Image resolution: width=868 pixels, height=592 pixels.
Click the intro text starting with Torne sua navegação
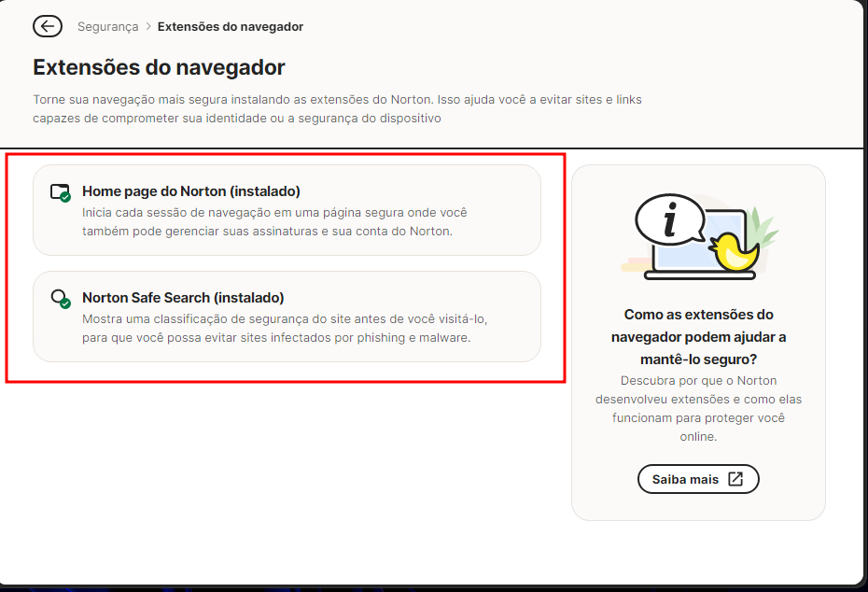click(336, 108)
